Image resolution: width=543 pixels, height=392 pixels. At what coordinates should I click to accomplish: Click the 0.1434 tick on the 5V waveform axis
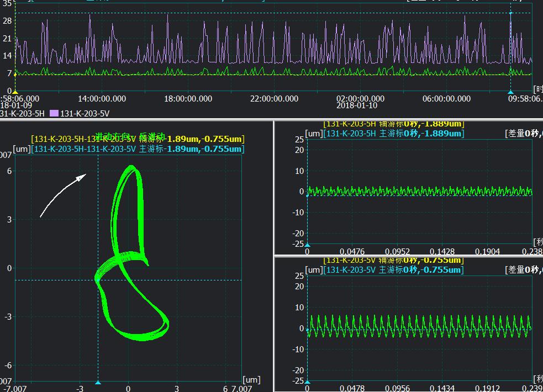[x=442, y=388]
